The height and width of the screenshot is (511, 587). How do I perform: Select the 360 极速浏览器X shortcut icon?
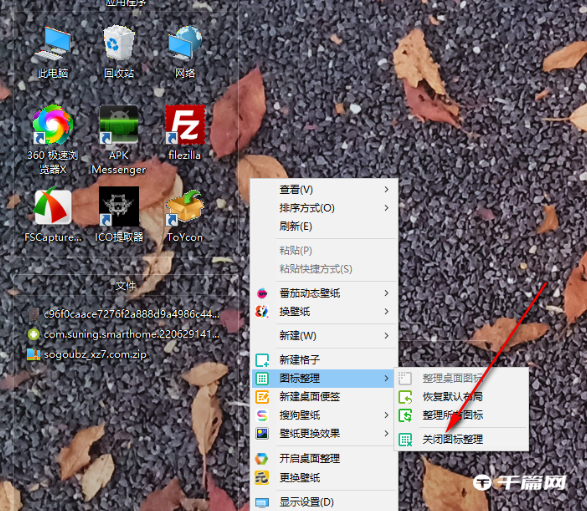tap(52, 125)
